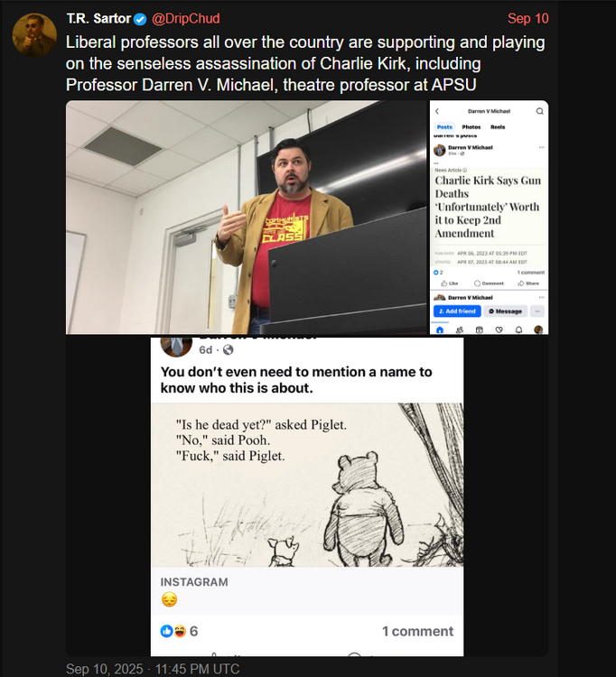
Task: Click the Message button
Action: [x=506, y=311]
